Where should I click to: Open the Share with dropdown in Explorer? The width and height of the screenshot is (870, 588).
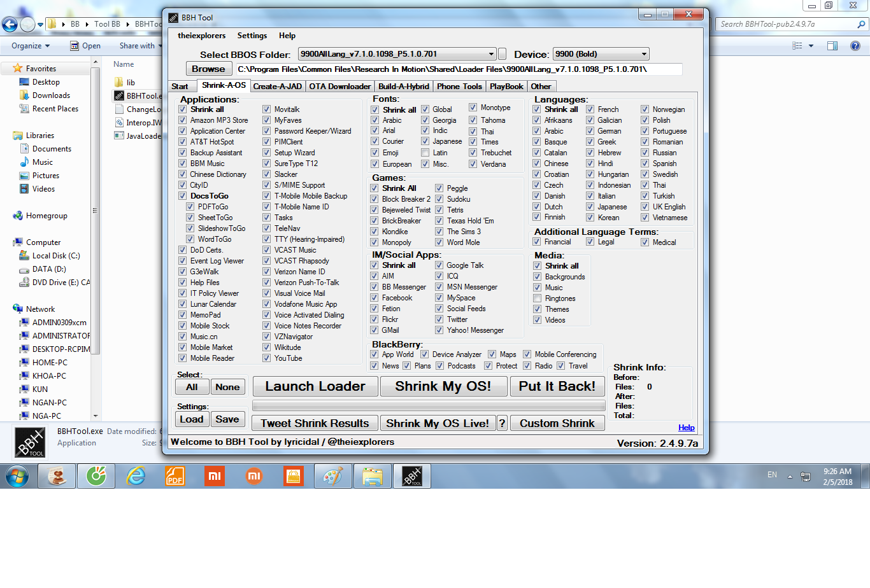click(141, 46)
